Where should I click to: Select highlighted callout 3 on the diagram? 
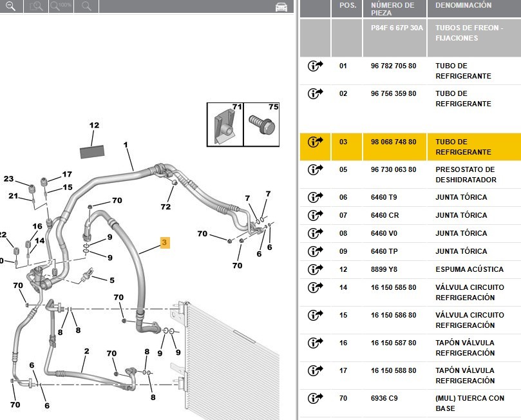[x=165, y=243]
